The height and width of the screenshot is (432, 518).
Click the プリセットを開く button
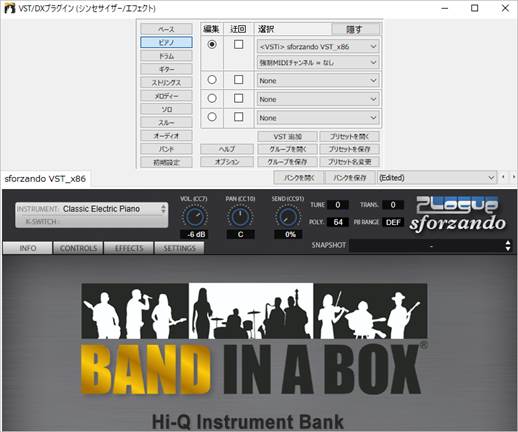point(349,137)
